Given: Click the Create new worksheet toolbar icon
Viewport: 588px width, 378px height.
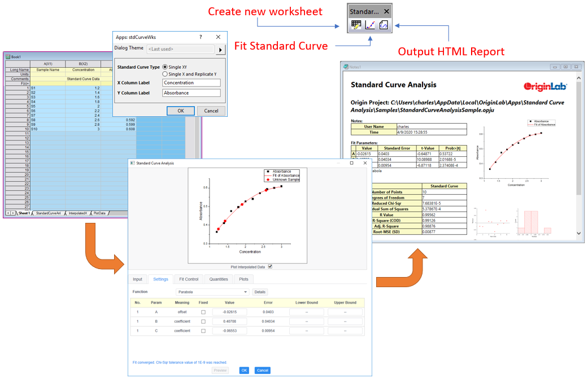Looking at the screenshot, I should (x=356, y=25).
